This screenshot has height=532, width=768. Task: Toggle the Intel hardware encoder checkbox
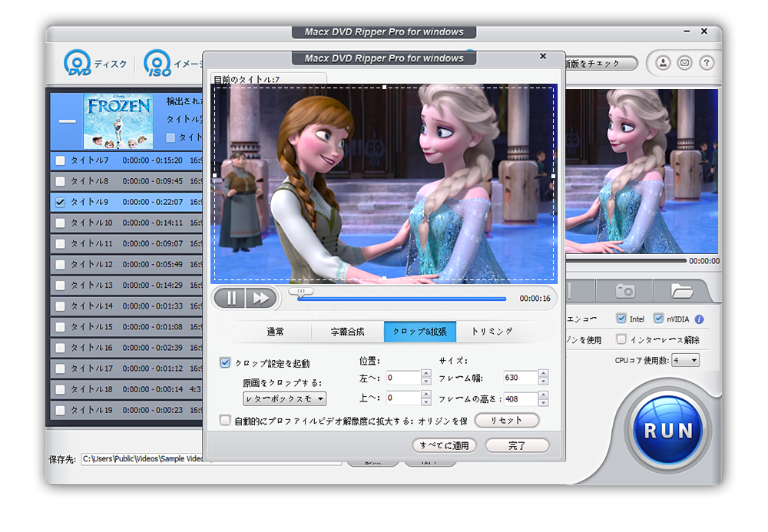(621, 319)
